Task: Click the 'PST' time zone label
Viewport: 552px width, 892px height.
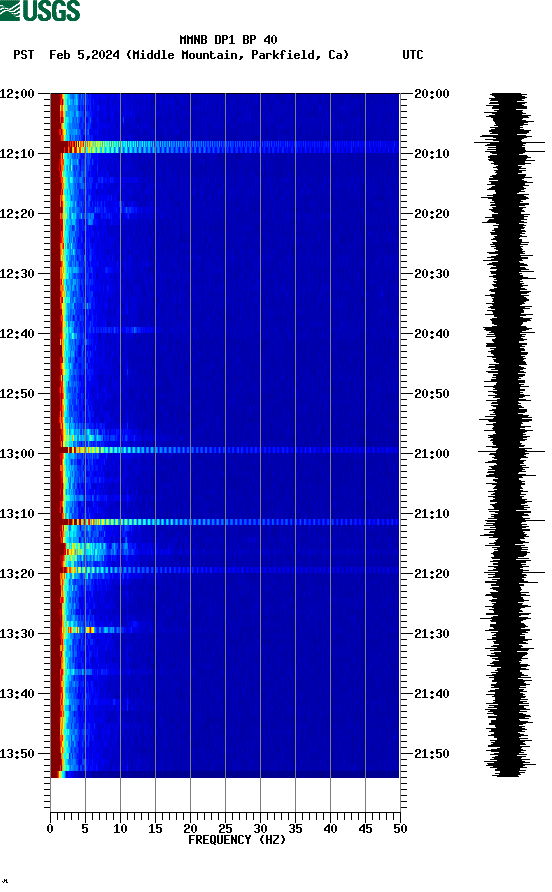Action: pyautogui.click(x=23, y=55)
